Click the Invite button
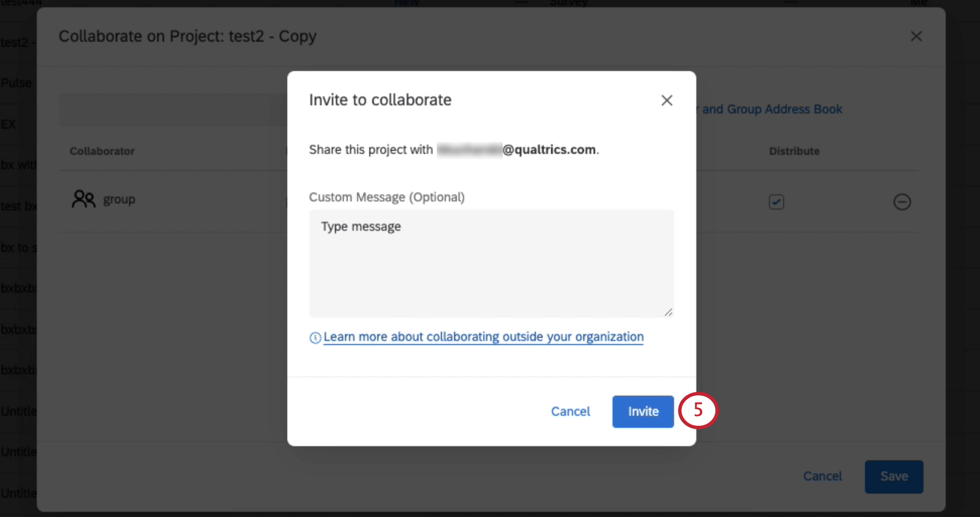The height and width of the screenshot is (517, 980). pos(643,411)
